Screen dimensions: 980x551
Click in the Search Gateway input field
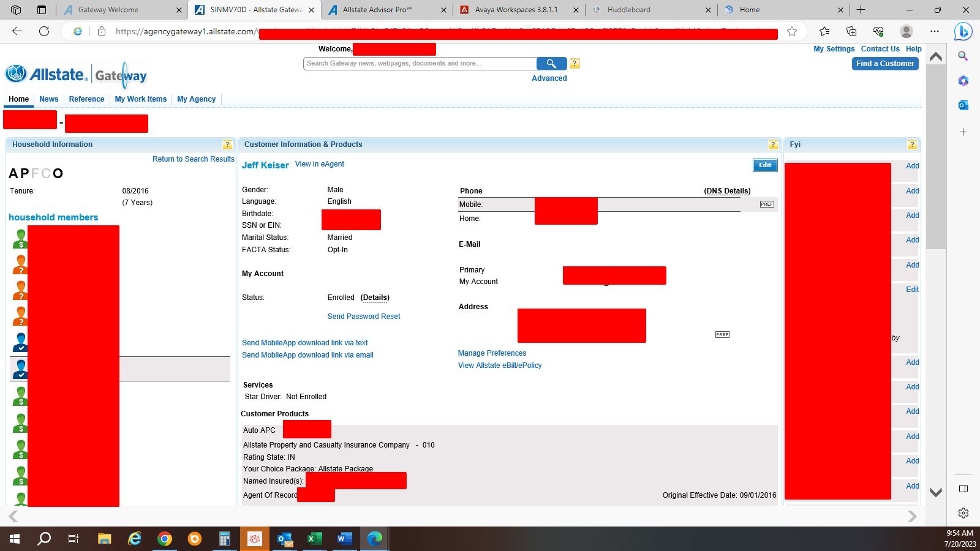[420, 64]
